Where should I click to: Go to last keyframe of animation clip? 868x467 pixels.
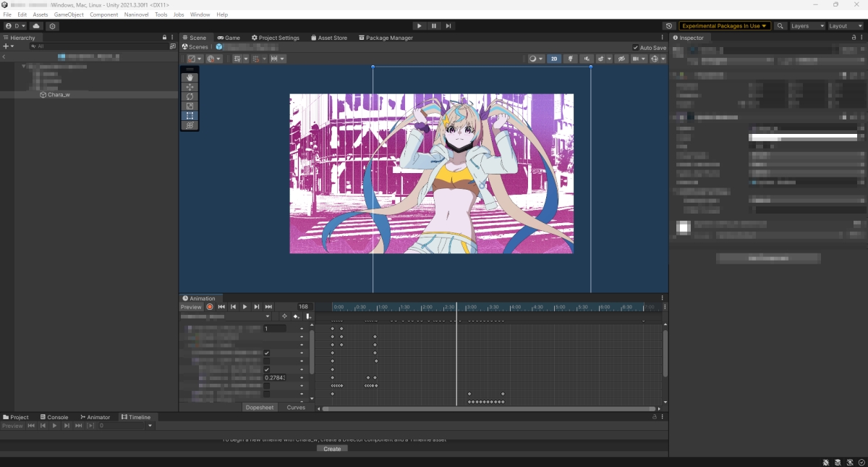(268, 307)
